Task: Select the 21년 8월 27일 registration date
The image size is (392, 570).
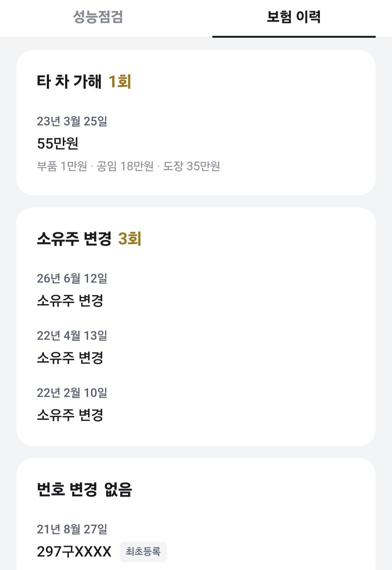Action: click(72, 529)
